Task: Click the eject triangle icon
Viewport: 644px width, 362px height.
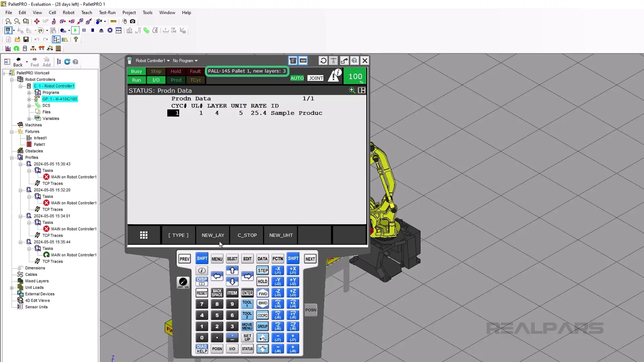Action: [x=101, y=30]
